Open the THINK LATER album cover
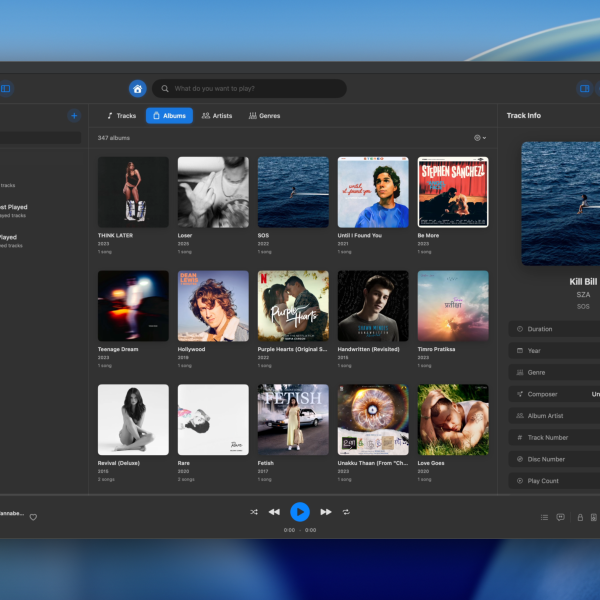The image size is (600, 600). coord(133,192)
